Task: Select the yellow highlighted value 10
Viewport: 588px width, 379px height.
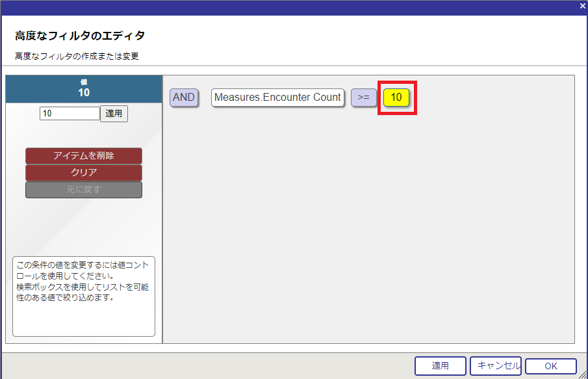Action: pos(396,98)
